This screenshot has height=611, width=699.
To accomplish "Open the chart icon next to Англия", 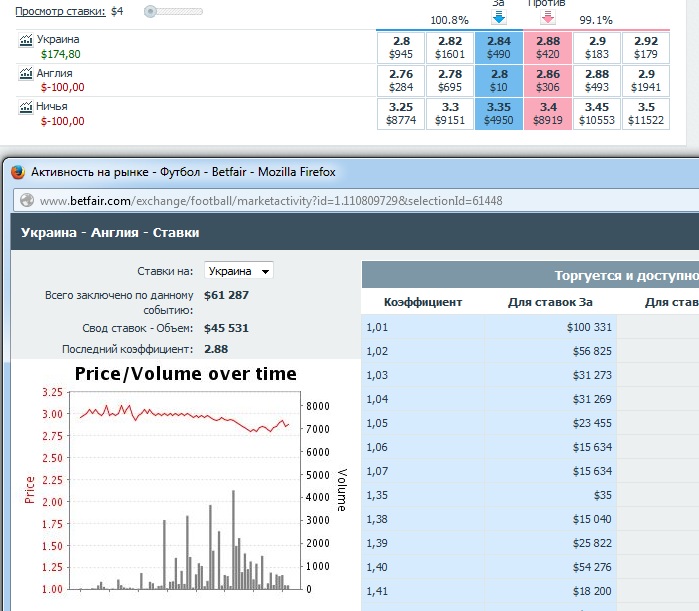I will click(26, 74).
